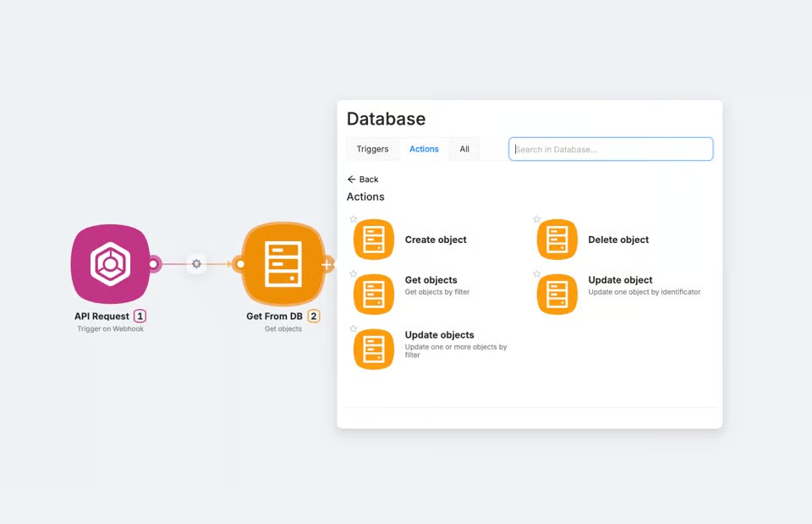
Task: Star the Update object action
Action: tap(537, 274)
